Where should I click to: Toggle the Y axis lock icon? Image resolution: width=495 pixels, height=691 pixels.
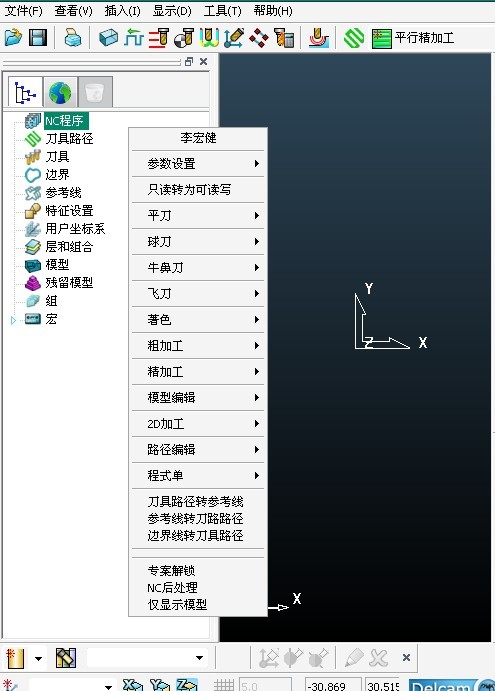pos(160,684)
